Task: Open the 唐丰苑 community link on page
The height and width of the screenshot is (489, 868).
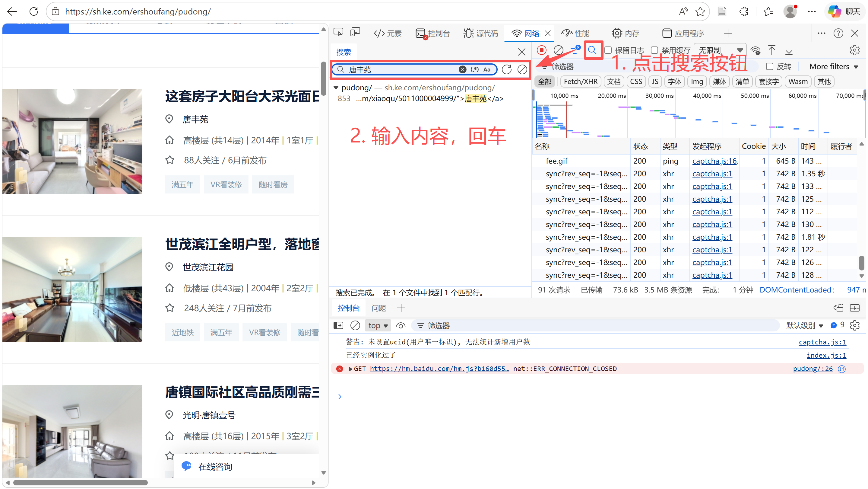Action: click(195, 120)
